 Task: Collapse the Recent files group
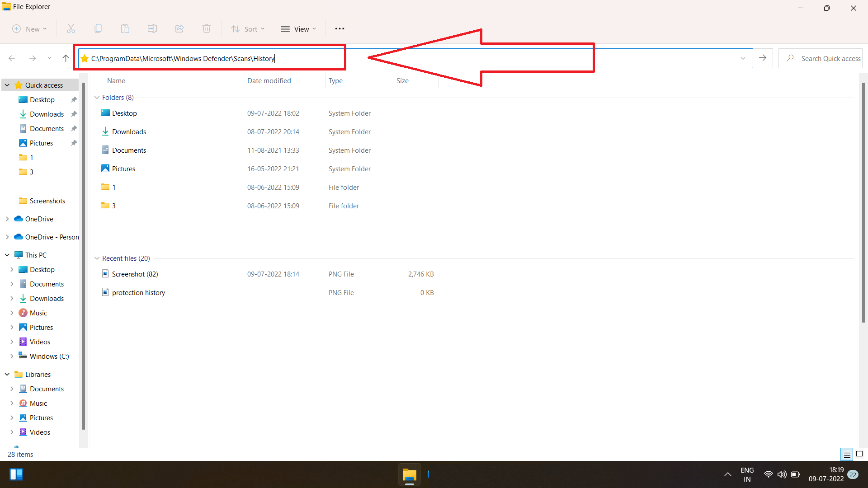(x=97, y=258)
